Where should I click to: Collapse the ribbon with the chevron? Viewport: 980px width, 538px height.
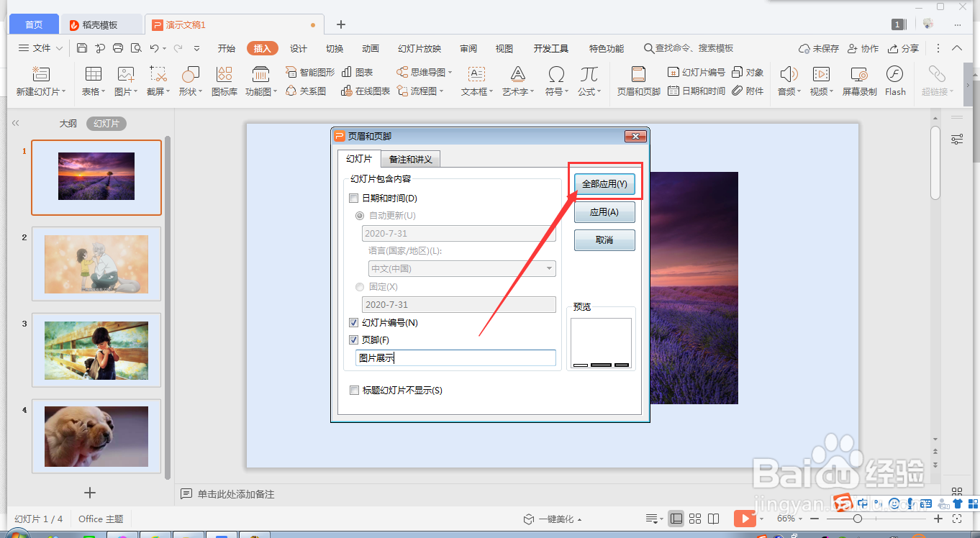(957, 48)
